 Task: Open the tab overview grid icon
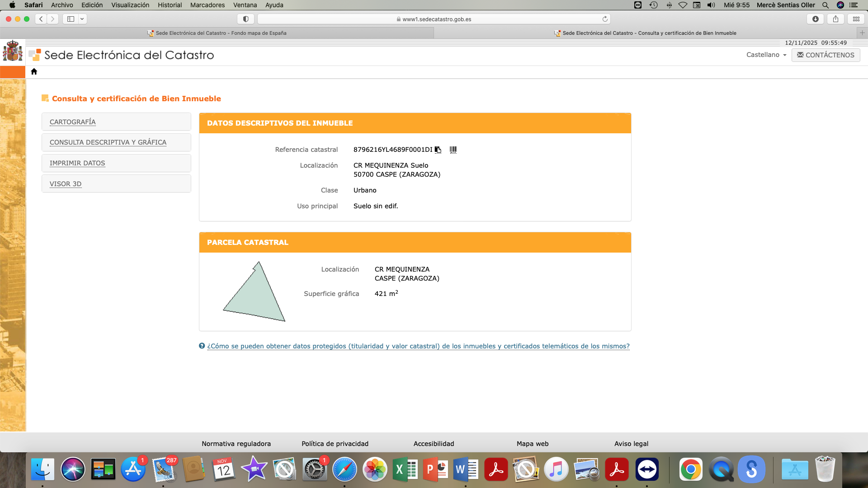click(x=856, y=19)
